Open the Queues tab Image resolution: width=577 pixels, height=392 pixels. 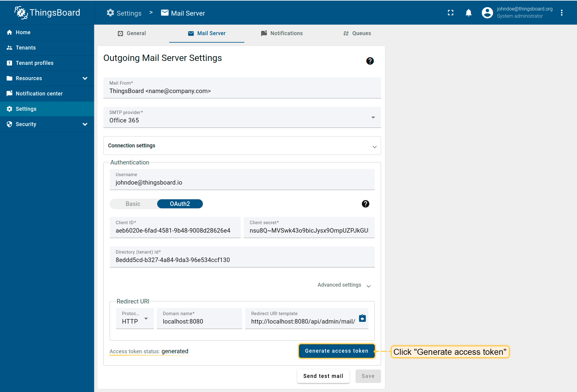click(x=357, y=33)
